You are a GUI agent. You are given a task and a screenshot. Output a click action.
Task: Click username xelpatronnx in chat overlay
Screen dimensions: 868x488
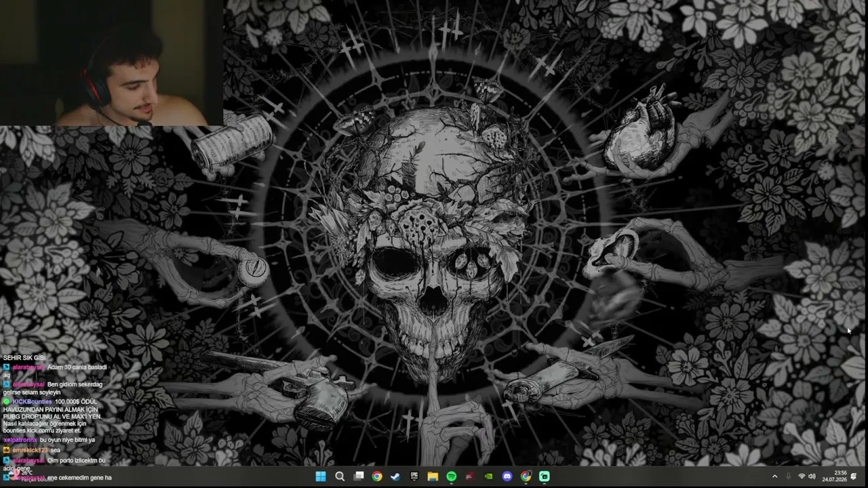(20, 440)
